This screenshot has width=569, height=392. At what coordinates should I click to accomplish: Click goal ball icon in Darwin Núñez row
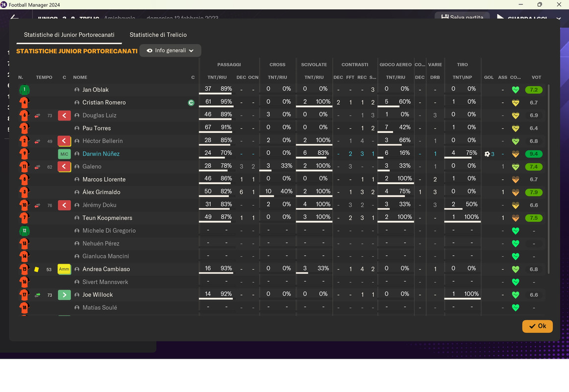487,154
